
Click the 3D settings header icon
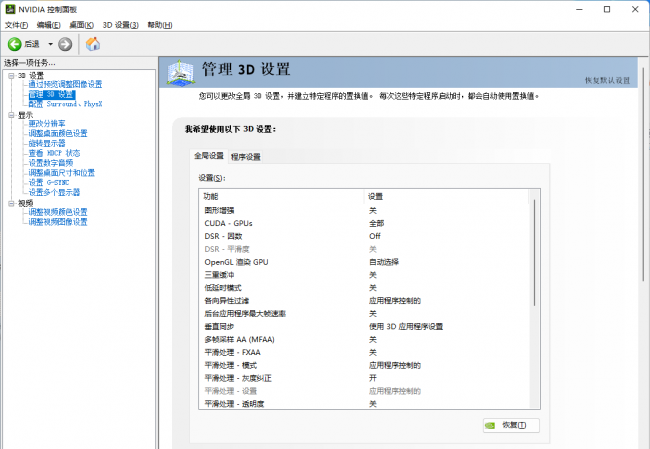pyautogui.click(x=180, y=73)
